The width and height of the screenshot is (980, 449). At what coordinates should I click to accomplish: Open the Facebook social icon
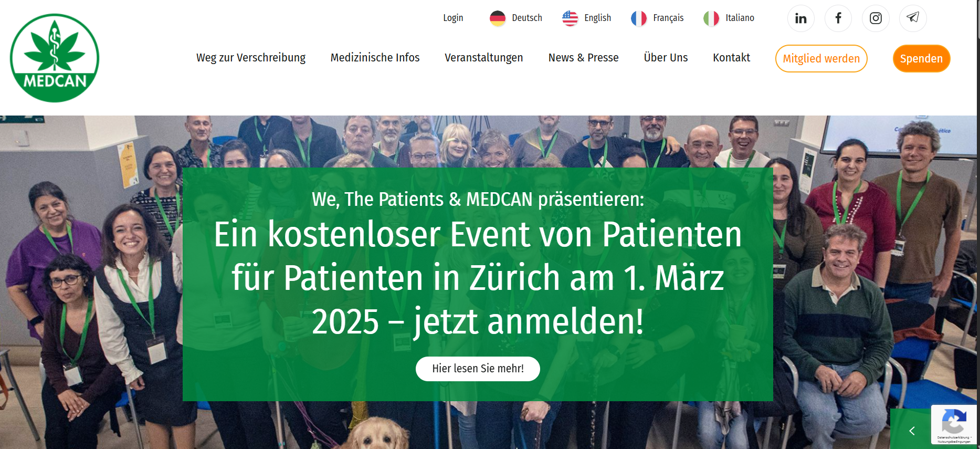click(x=838, y=18)
